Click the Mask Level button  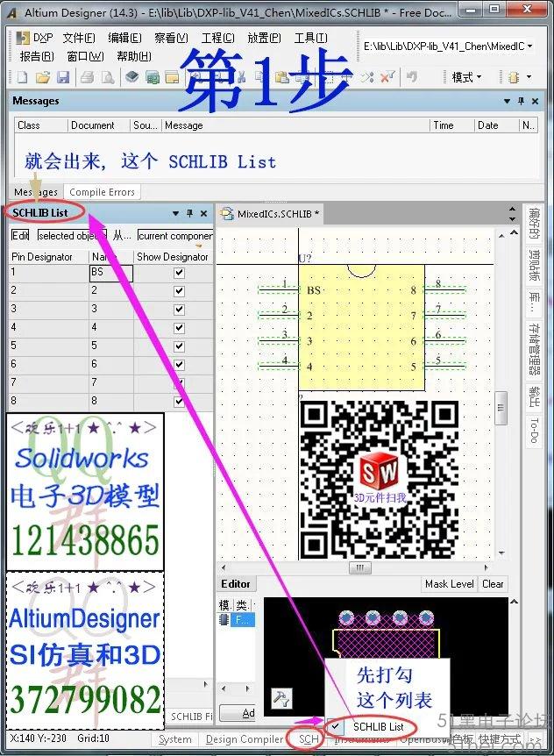pyautogui.click(x=450, y=584)
